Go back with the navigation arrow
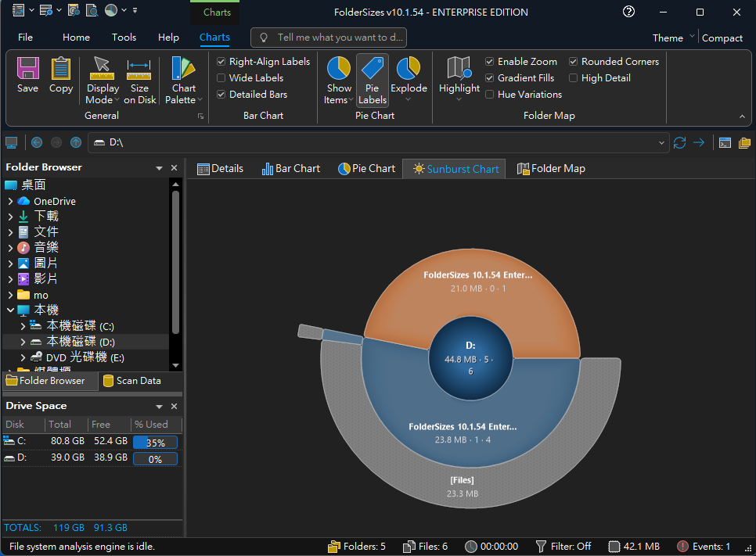Screen dimensions: 756x556 click(x=37, y=142)
